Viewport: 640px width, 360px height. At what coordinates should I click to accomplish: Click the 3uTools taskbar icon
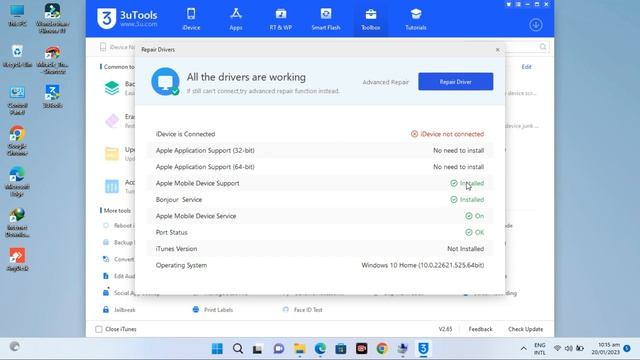[x=423, y=349]
